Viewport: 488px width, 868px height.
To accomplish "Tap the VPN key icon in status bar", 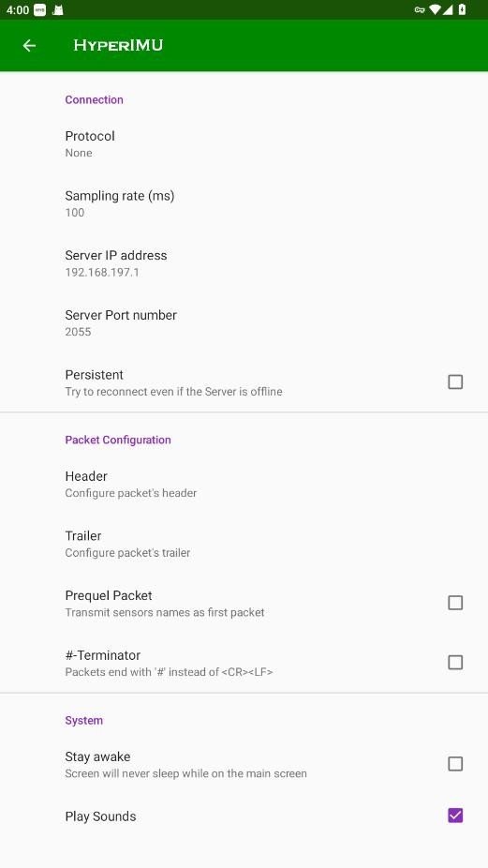I will click(420, 9).
